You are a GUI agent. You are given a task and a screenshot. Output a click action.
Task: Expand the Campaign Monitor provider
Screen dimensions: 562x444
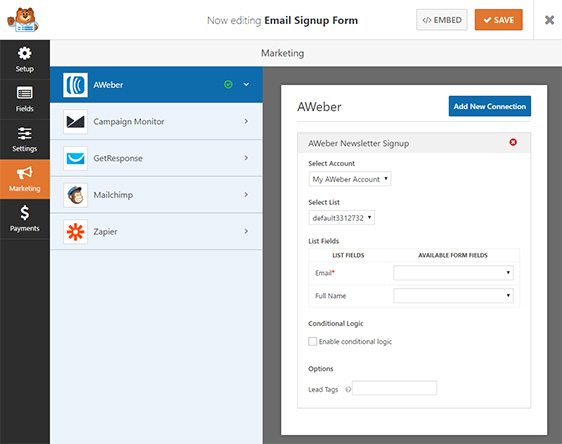[x=246, y=121]
